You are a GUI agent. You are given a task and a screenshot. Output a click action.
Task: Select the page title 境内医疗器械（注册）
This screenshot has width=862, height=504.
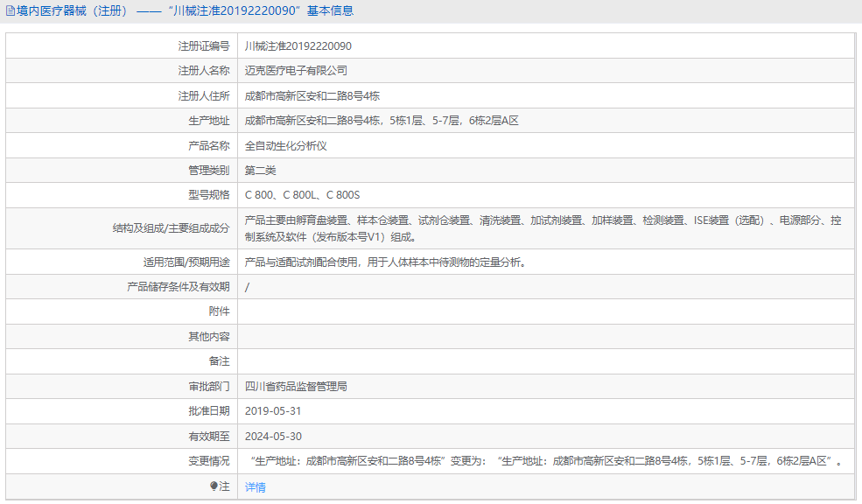(x=74, y=11)
